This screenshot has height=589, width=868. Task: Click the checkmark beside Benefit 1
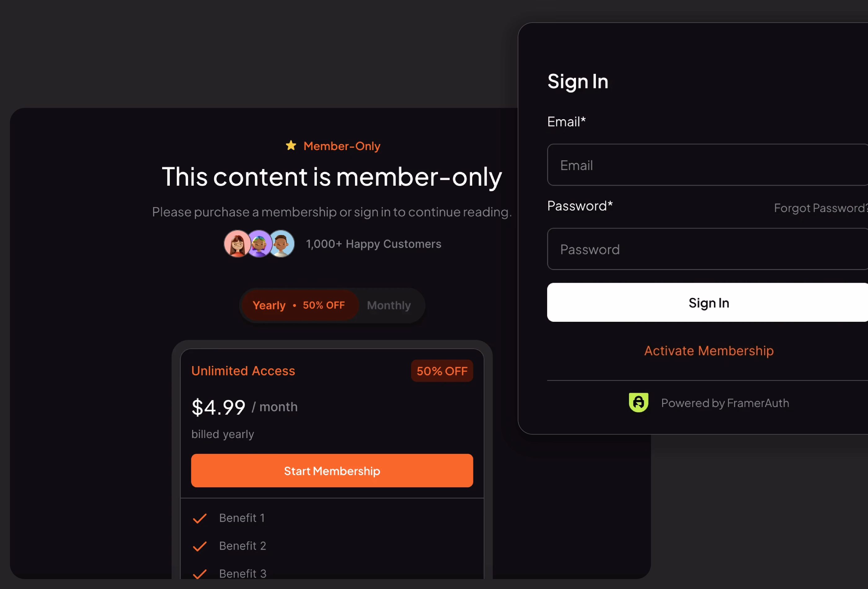click(x=200, y=518)
